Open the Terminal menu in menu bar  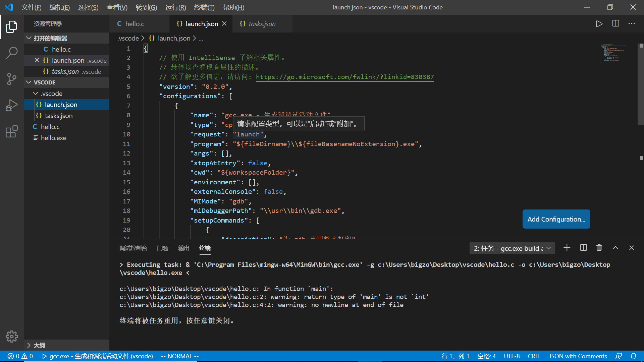(204, 7)
